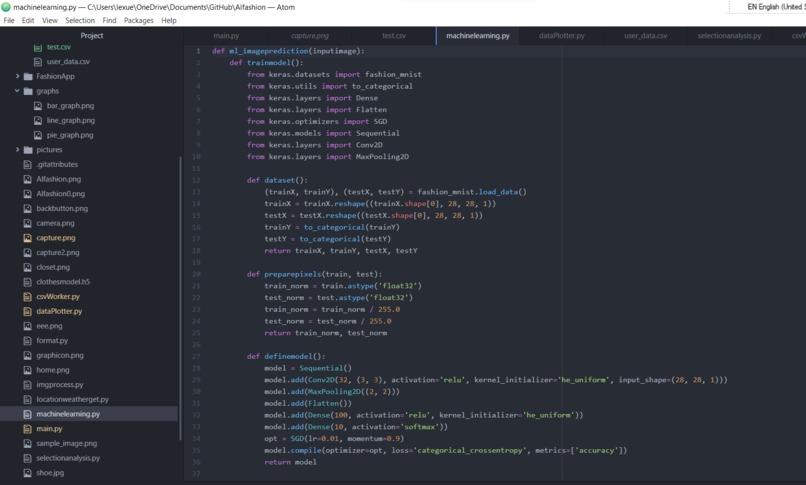Switch to the user_data.csv tab
This screenshot has height=485, width=806.
click(646, 35)
